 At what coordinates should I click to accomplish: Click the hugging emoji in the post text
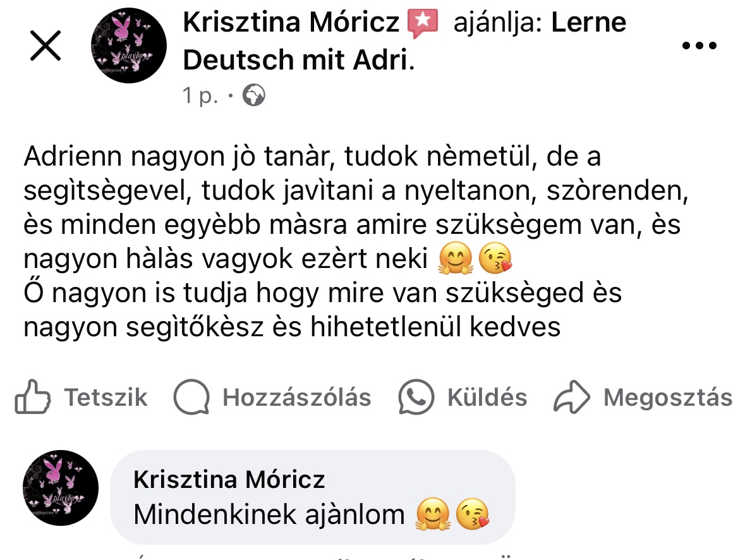pos(452,260)
